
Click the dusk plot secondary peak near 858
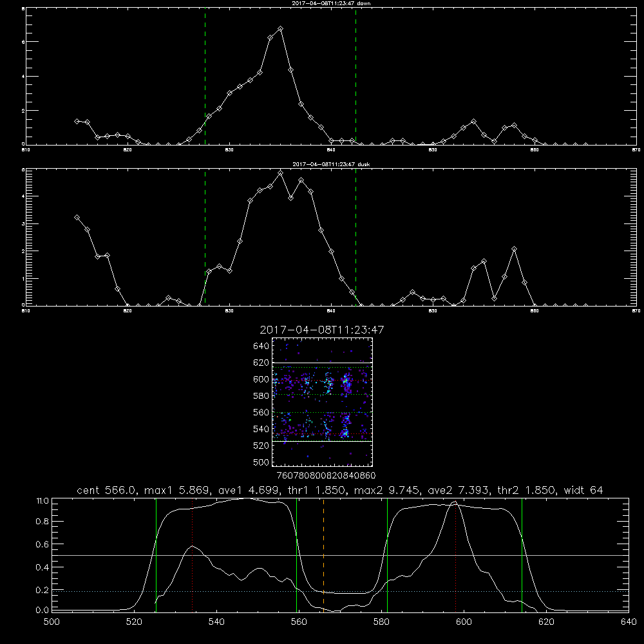514,249
